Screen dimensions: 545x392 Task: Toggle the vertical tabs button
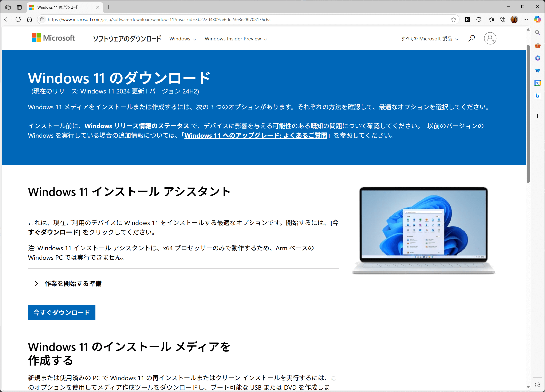coord(19,7)
